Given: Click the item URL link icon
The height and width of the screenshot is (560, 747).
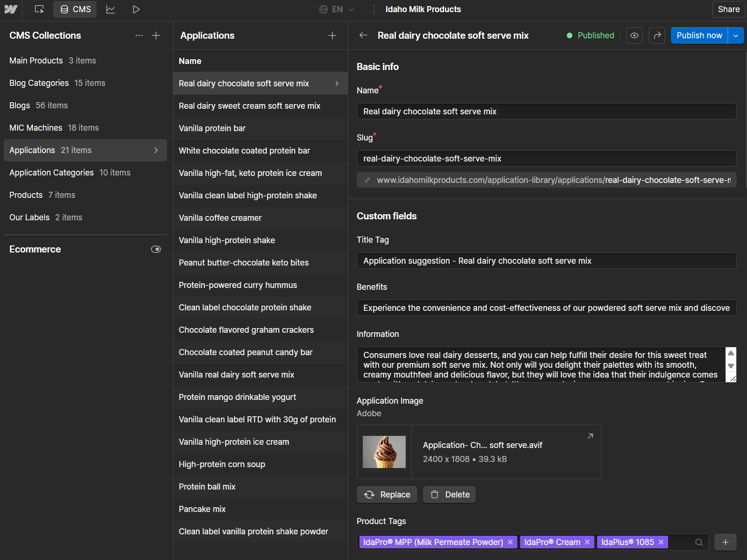Looking at the screenshot, I should click(367, 180).
